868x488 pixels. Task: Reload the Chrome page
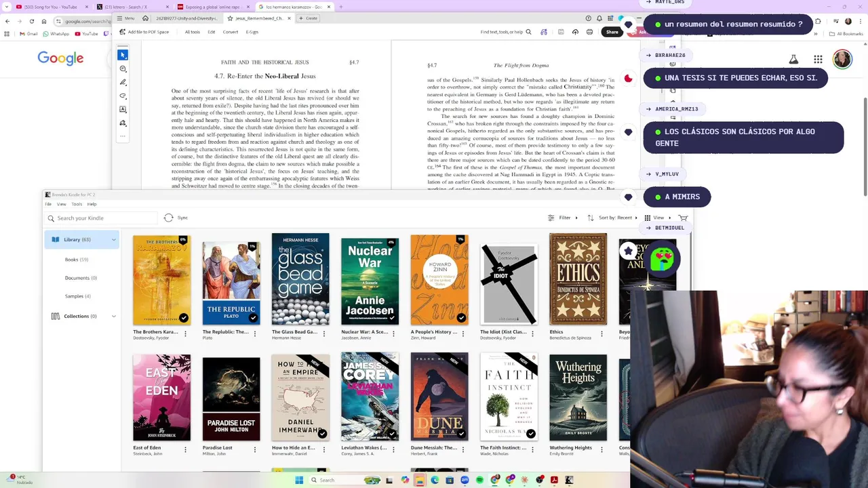[x=31, y=21]
